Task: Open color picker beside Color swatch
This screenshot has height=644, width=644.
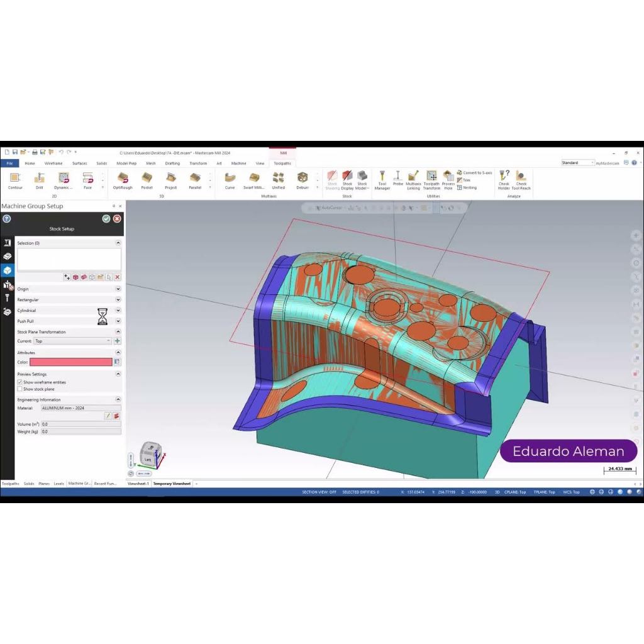Action: tap(117, 362)
